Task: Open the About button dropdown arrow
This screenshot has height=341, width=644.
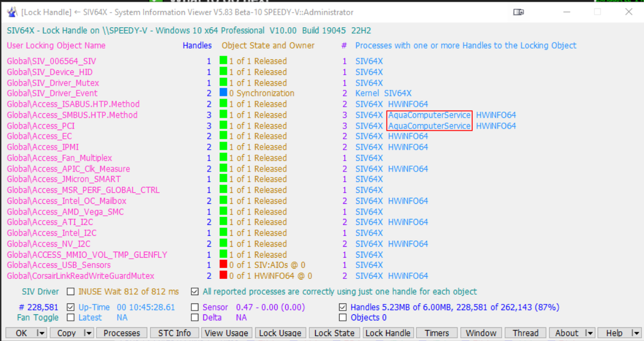Action: click(x=589, y=333)
